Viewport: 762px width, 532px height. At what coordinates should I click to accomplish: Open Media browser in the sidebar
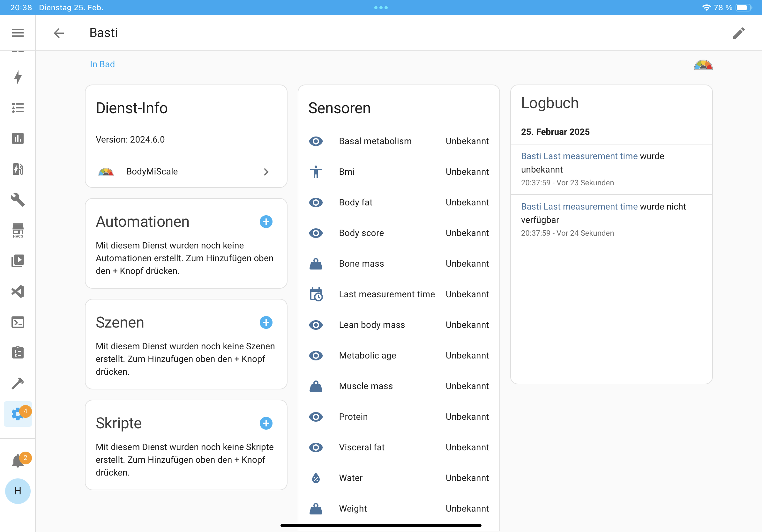tap(18, 261)
